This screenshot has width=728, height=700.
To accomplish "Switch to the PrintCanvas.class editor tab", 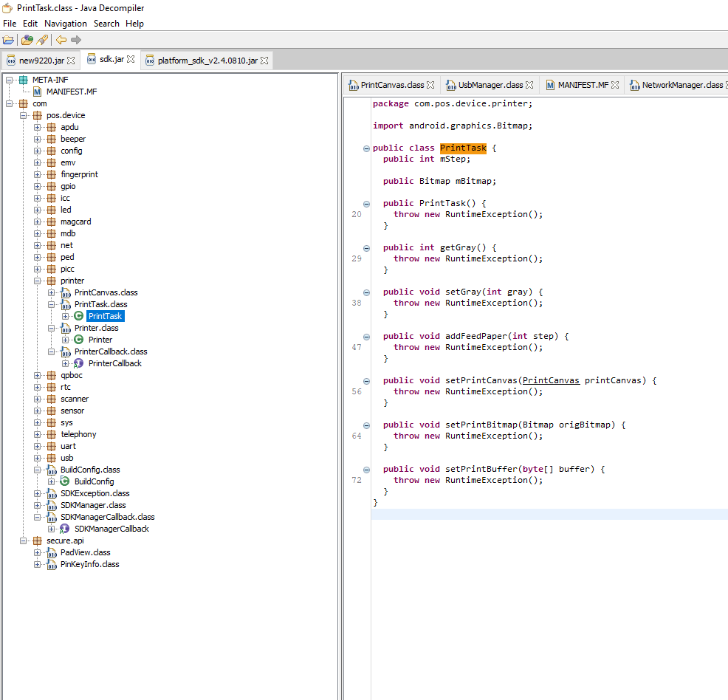I will 392,86.
